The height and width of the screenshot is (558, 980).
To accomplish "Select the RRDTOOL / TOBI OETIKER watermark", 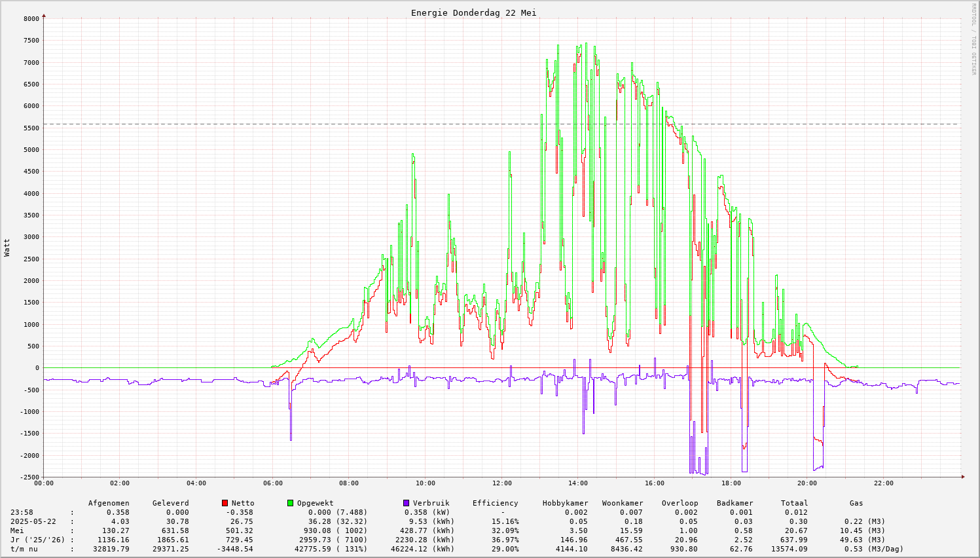I will (973, 39).
